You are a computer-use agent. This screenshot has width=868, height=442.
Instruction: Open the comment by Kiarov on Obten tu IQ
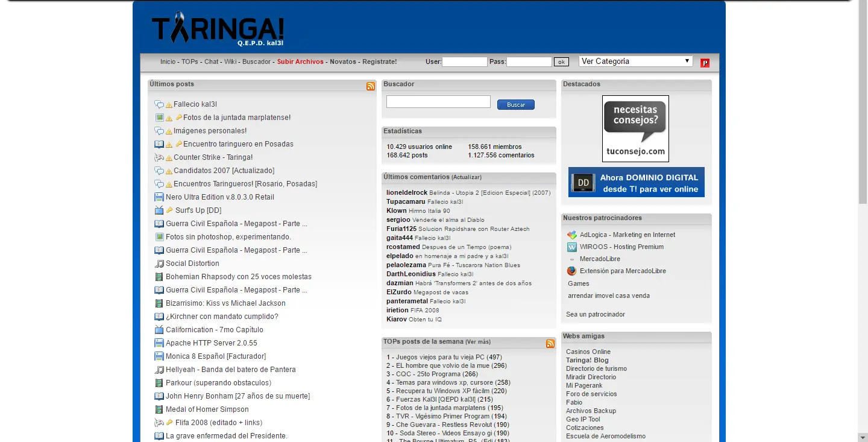tap(426, 320)
